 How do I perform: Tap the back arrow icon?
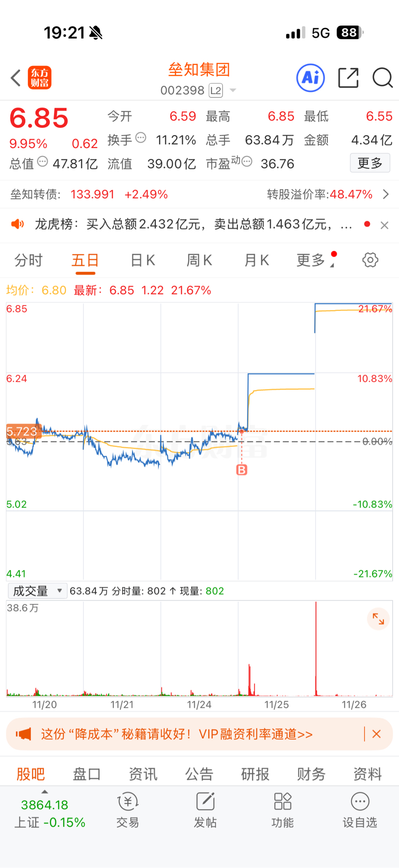(x=16, y=78)
